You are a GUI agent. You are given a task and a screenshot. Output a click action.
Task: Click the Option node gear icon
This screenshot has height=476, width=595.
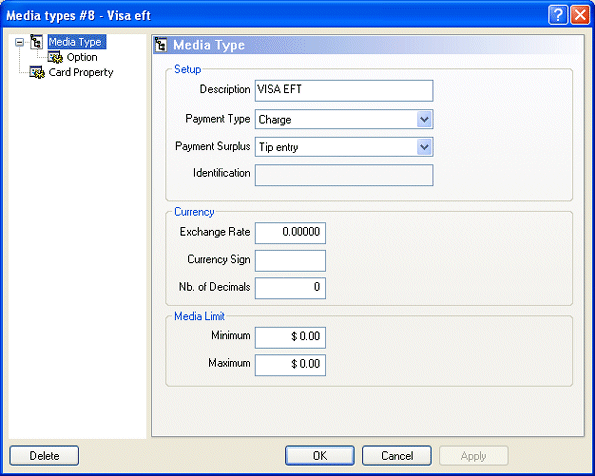[55, 57]
